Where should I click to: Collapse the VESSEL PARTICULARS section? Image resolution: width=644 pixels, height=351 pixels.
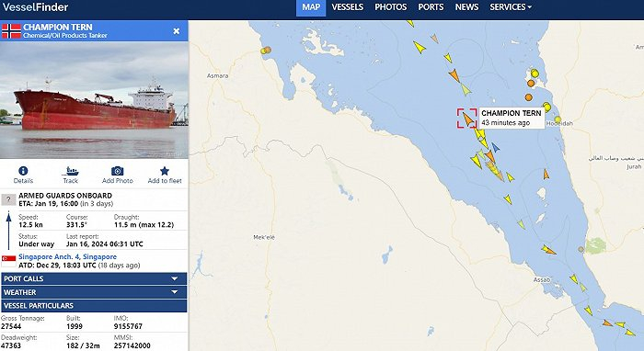pyautogui.click(x=94, y=306)
